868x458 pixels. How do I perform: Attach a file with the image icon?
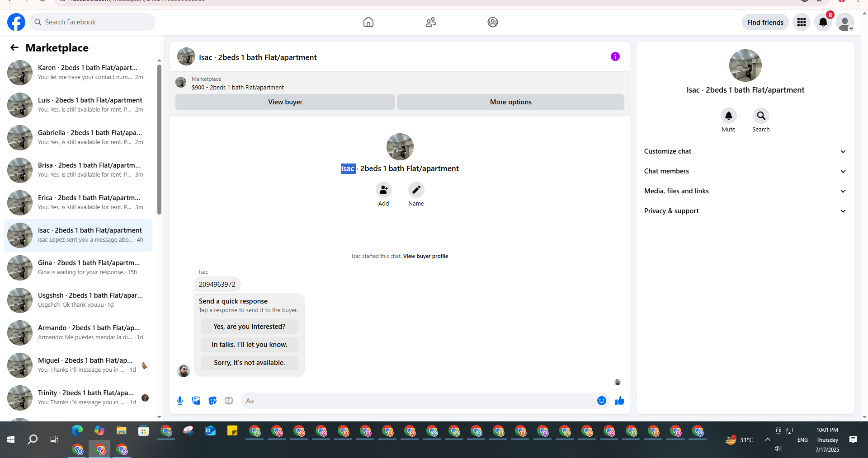(x=196, y=401)
